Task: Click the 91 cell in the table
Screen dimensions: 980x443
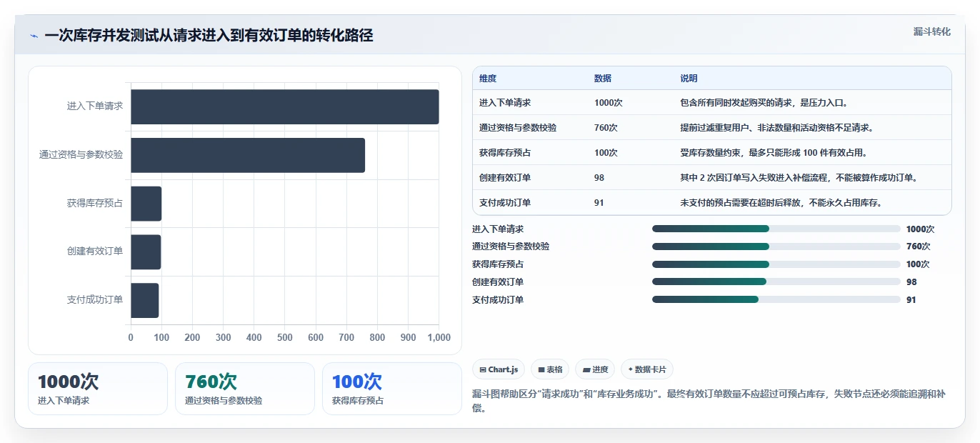Action: 599,203
